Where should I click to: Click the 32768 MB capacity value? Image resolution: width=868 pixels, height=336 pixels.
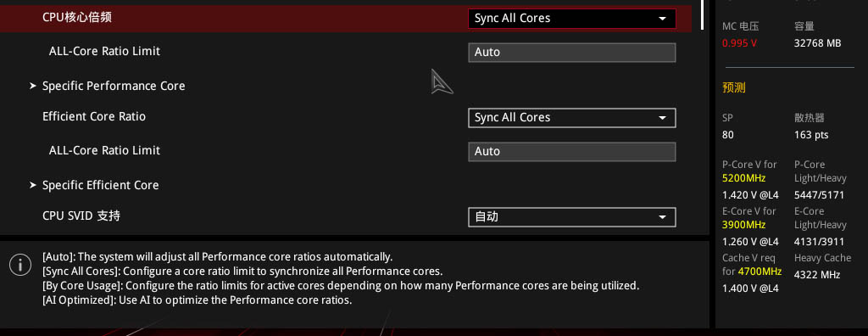tap(818, 43)
